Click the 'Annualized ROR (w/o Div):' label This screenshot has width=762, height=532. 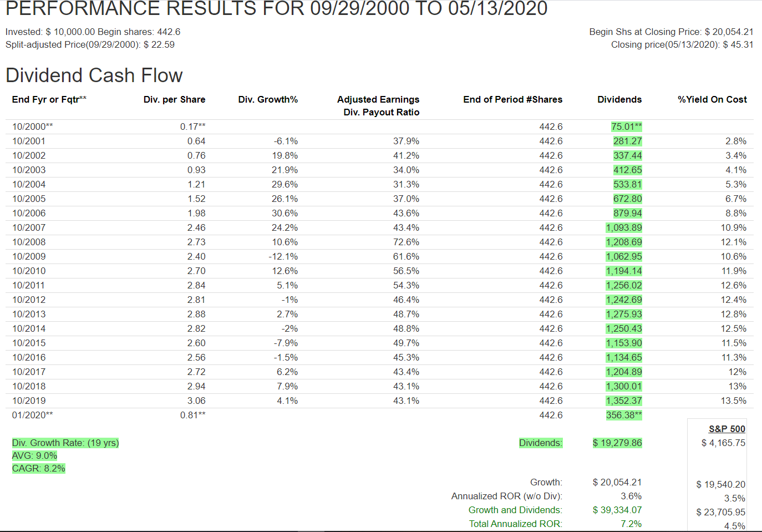(x=507, y=496)
